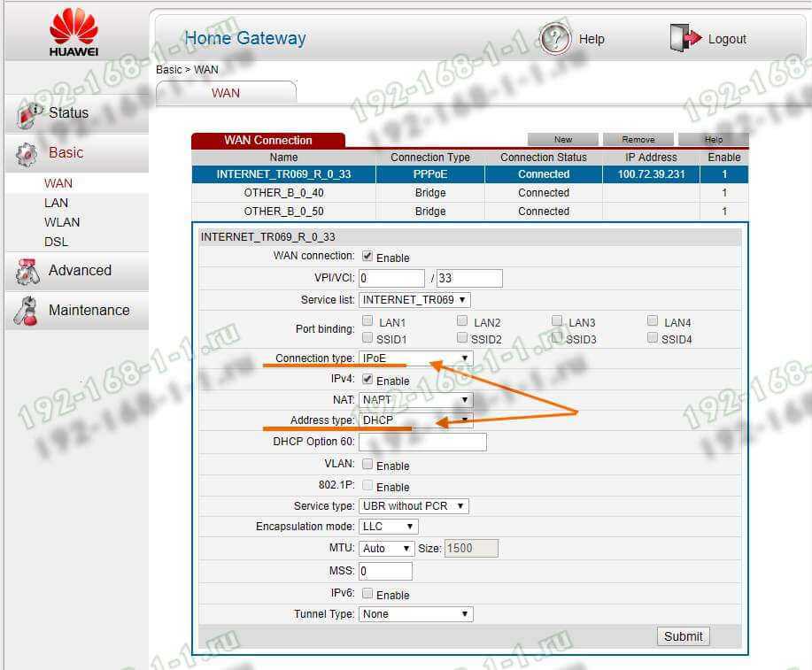Click the Advanced section icon
This screenshot has height=670, width=812.
pyautogui.click(x=27, y=272)
